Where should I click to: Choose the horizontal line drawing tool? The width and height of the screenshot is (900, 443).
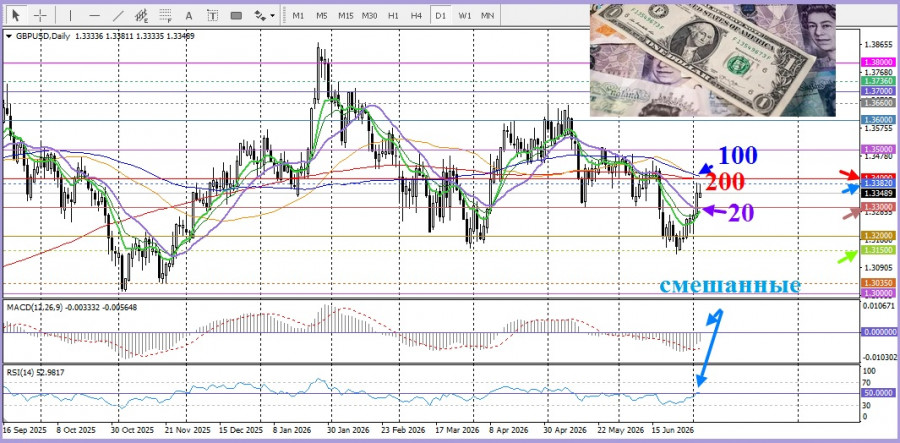(95, 15)
